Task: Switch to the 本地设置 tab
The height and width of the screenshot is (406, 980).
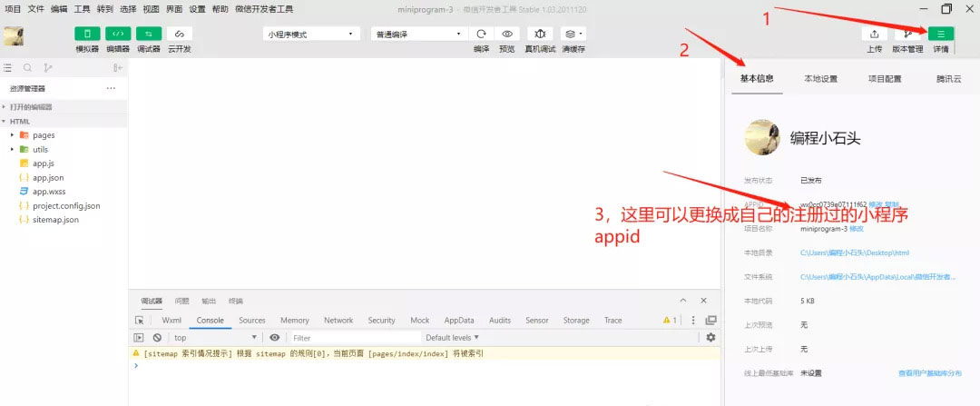Action: (820, 79)
